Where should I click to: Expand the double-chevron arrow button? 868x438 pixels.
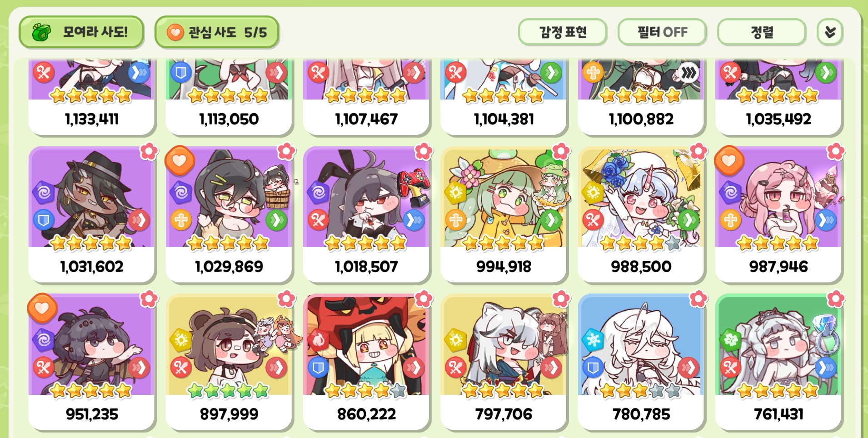coord(830,32)
